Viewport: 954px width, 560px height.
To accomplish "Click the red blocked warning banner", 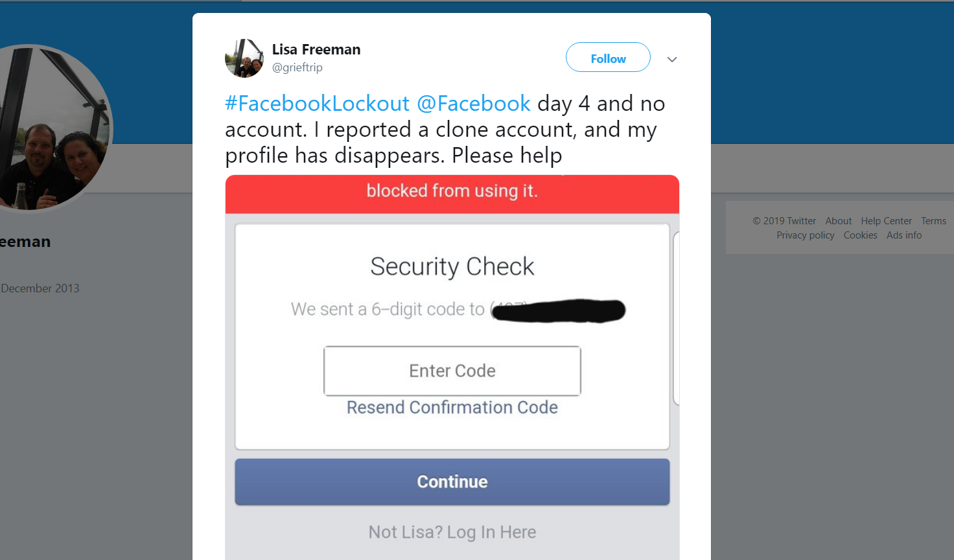I will (452, 194).
